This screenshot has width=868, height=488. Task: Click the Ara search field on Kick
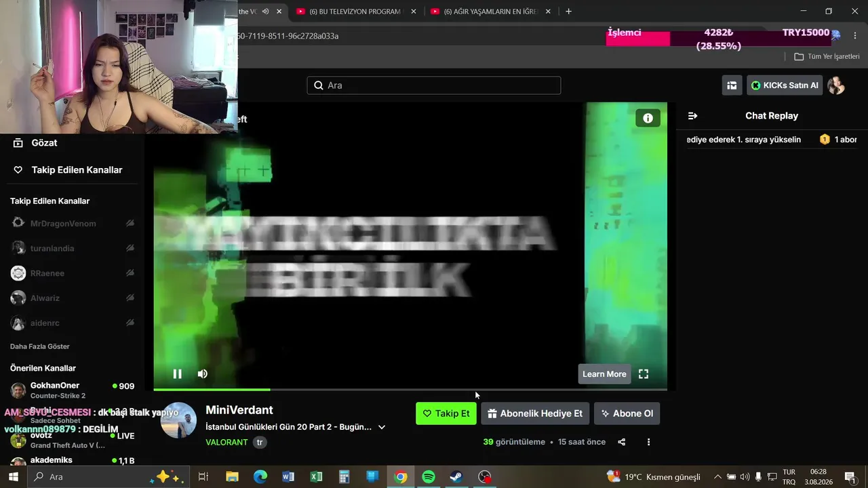434,85
